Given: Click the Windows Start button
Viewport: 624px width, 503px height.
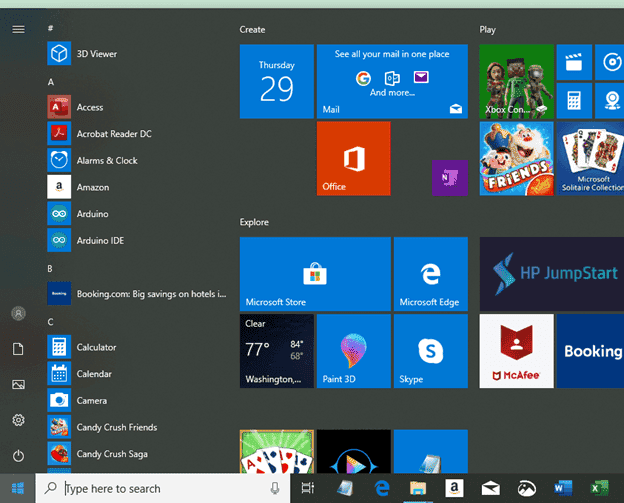Looking at the screenshot, I should point(18,488).
